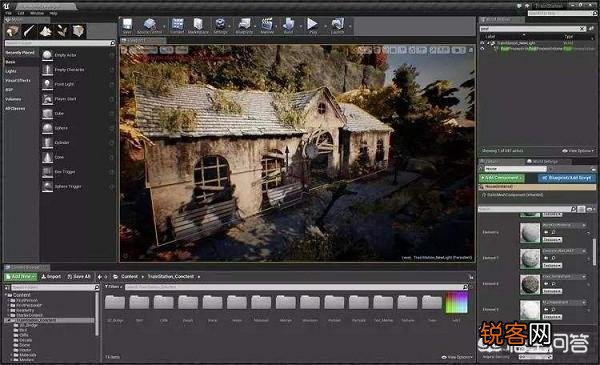Select the Geometry Editing mode icon

pyautogui.click(x=78, y=31)
